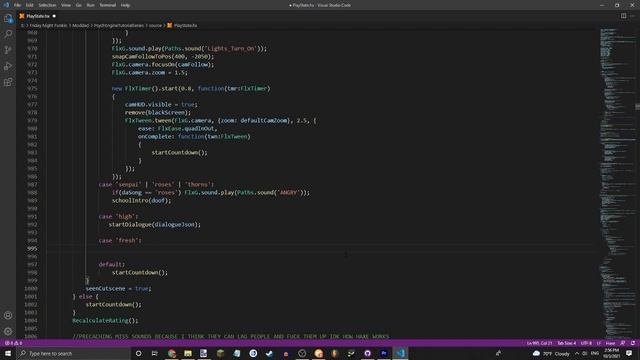This screenshot has height=360, width=640.
Task: Click the split editor right icon
Action: (623, 16)
